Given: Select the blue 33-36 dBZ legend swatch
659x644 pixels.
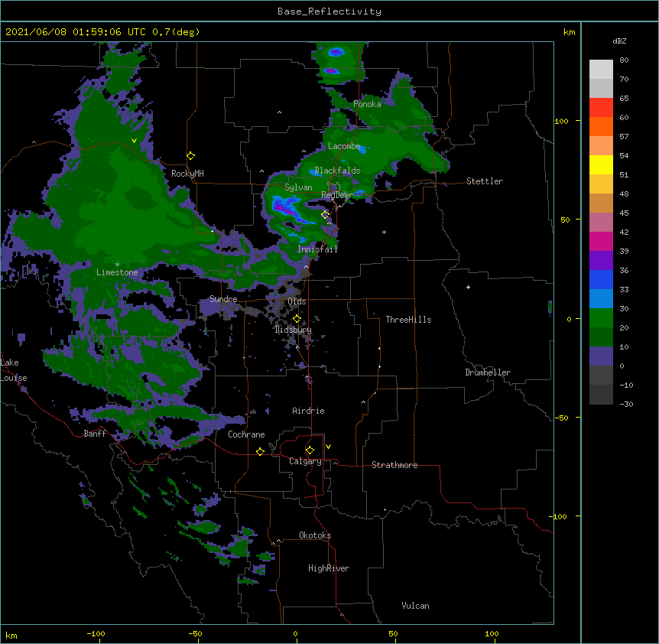Looking at the screenshot, I should click(x=601, y=279).
